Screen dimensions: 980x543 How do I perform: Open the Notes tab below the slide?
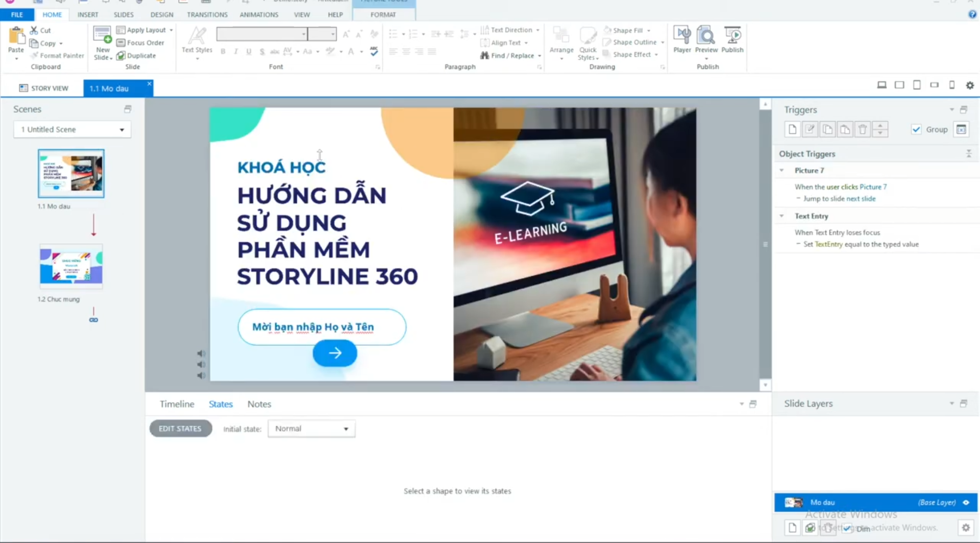(259, 404)
